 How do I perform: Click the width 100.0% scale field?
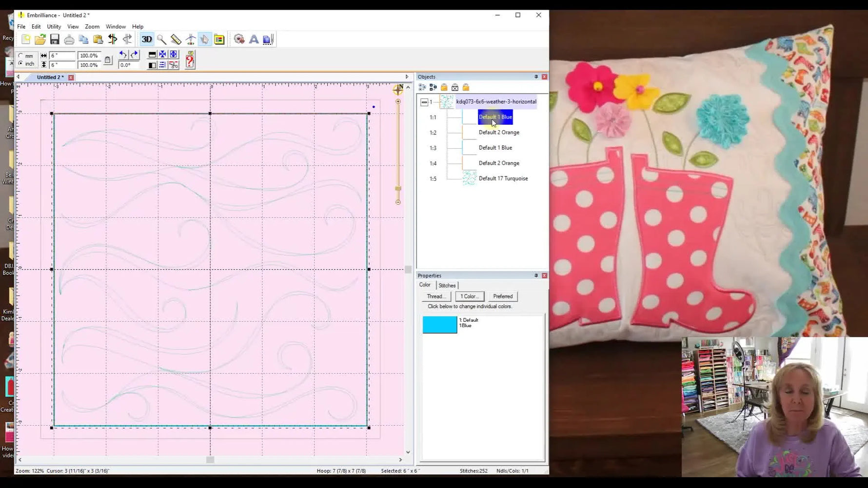[x=89, y=56]
